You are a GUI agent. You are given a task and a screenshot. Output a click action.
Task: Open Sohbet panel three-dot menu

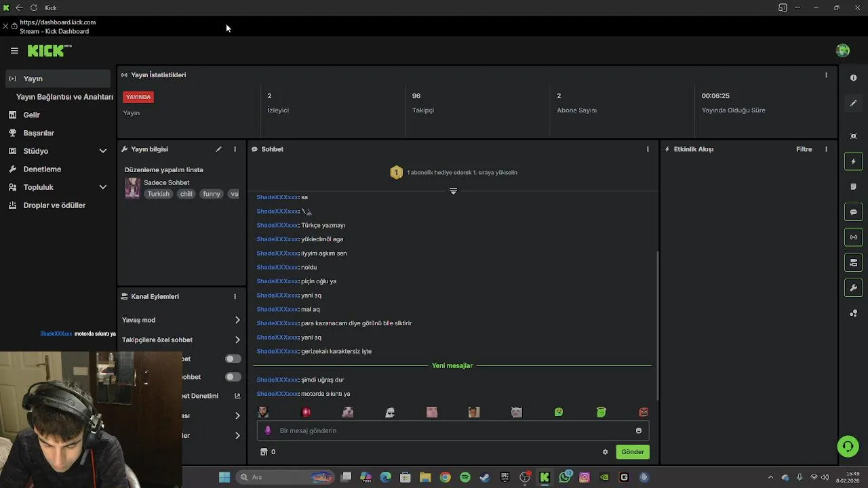tap(648, 149)
